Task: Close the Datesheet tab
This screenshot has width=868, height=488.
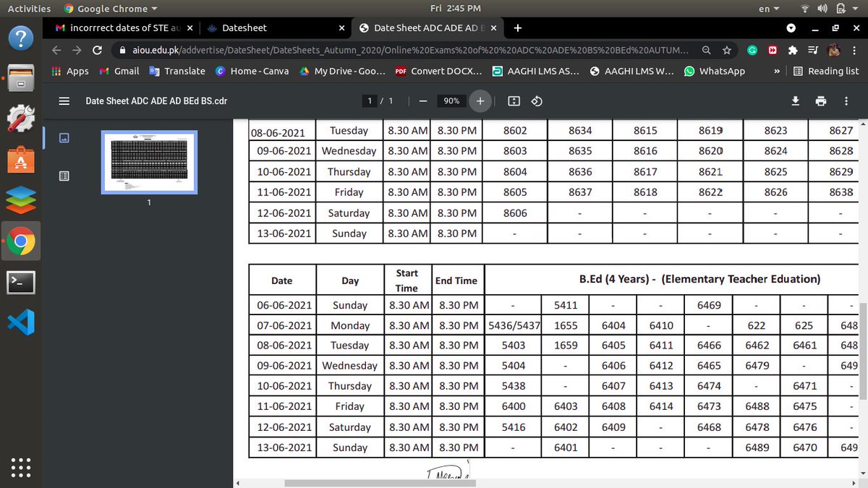Action: click(x=341, y=27)
